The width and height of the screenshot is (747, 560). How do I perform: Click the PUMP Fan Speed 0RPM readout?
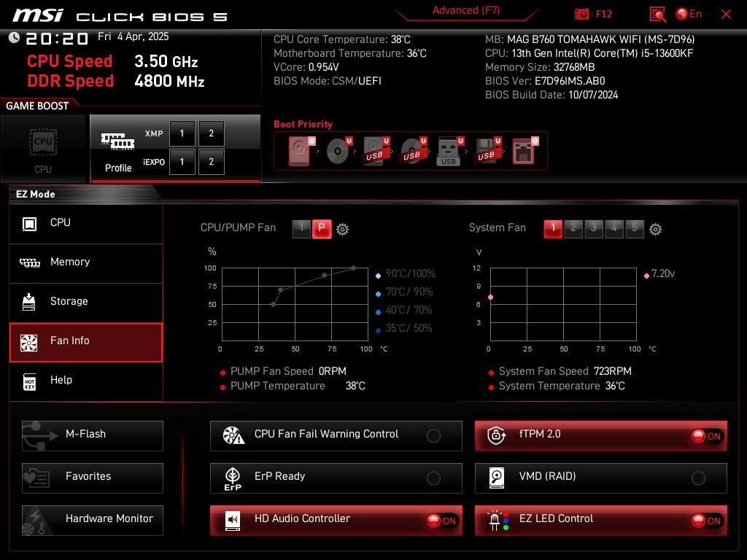[x=284, y=371]
